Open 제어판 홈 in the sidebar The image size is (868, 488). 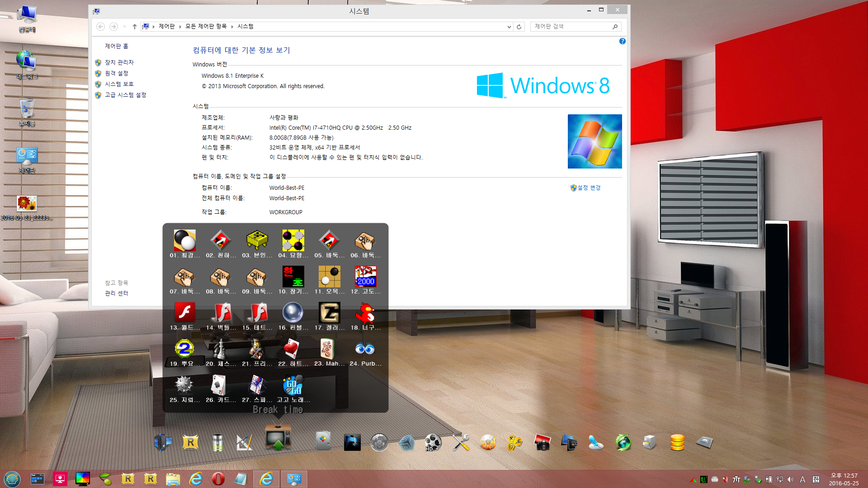(x=117, y=46)
